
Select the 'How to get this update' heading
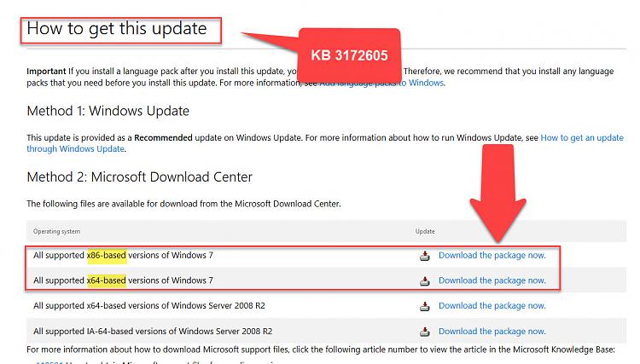click(x=117, y=29)
